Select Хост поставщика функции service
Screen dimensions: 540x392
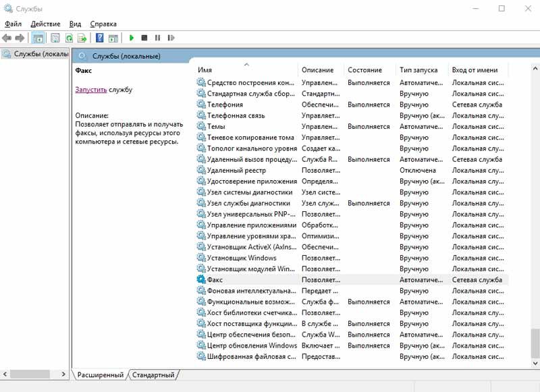coord(351,323)
